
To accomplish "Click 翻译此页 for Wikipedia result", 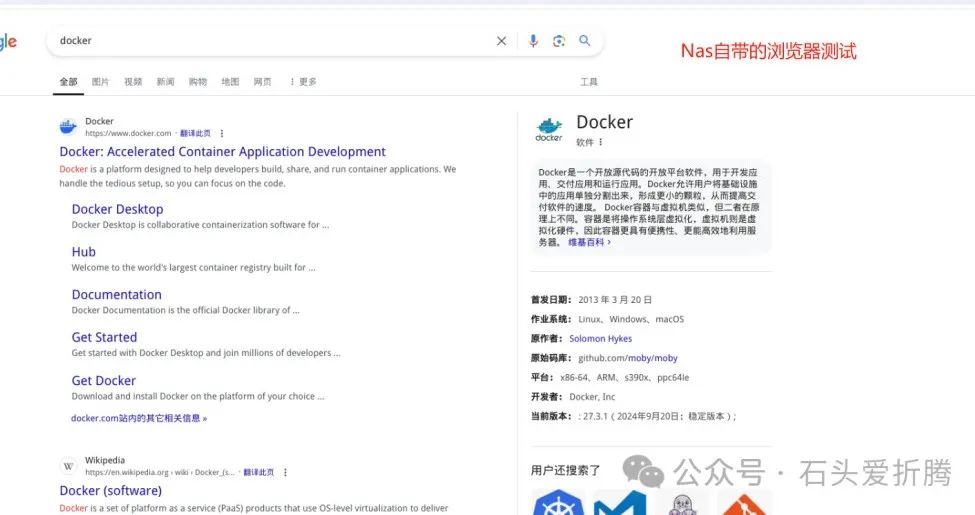I will pos(259,472).
